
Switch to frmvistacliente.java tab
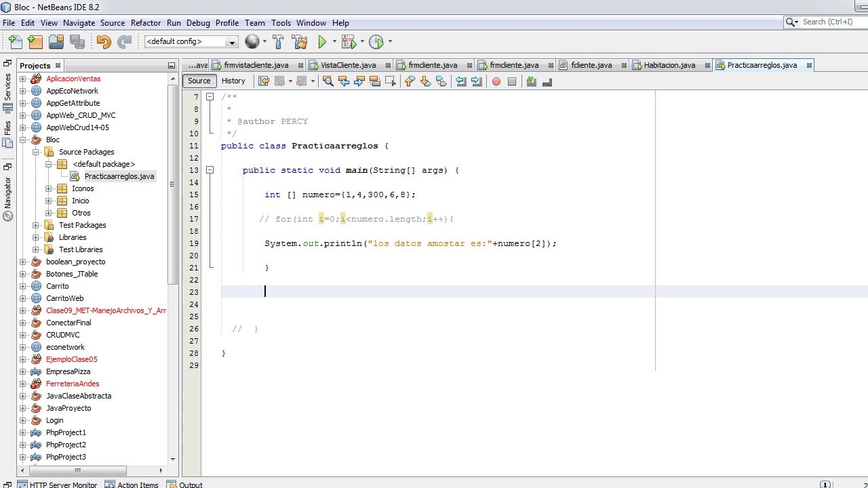click(x=256, y=65)
